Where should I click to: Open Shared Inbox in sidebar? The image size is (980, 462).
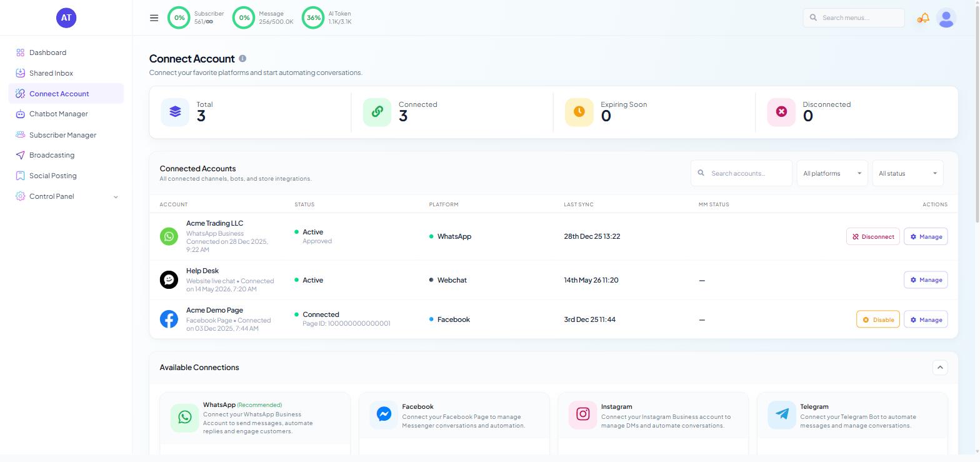pyautogui.click(x=66, y=73)
